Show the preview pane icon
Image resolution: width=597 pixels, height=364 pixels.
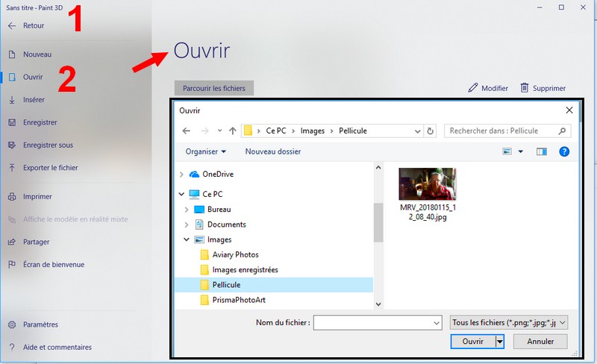point(542,151)
